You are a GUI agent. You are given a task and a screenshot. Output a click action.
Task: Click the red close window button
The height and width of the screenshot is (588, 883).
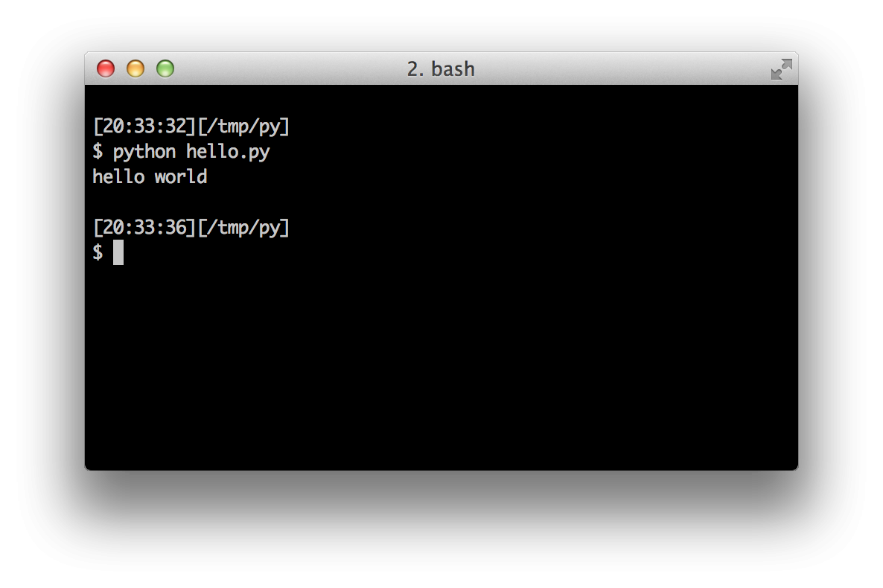(x=105, y=68)
